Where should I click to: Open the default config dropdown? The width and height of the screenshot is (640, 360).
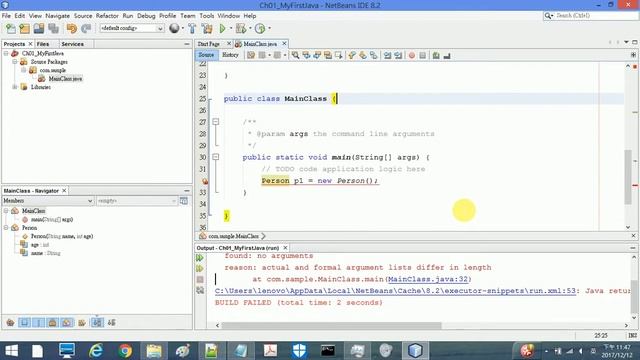pos(131,28)
